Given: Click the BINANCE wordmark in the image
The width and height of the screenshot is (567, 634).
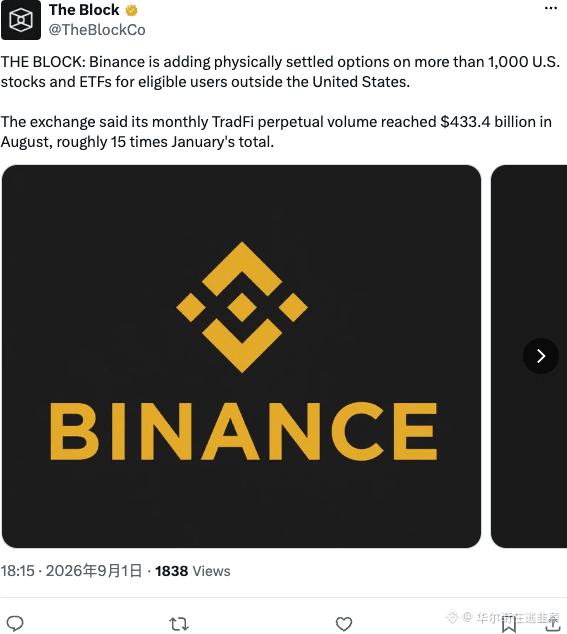Looking at the screenshot, I should pos(243,431).
